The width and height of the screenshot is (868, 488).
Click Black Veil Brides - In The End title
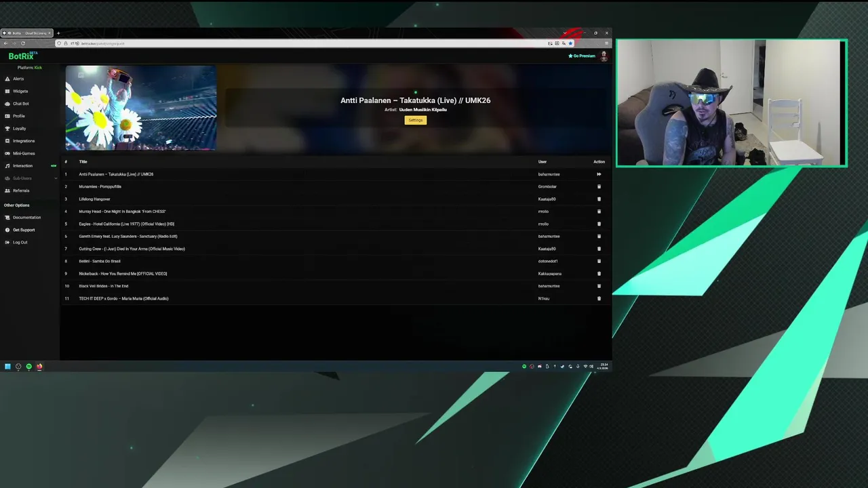[103, 286]
